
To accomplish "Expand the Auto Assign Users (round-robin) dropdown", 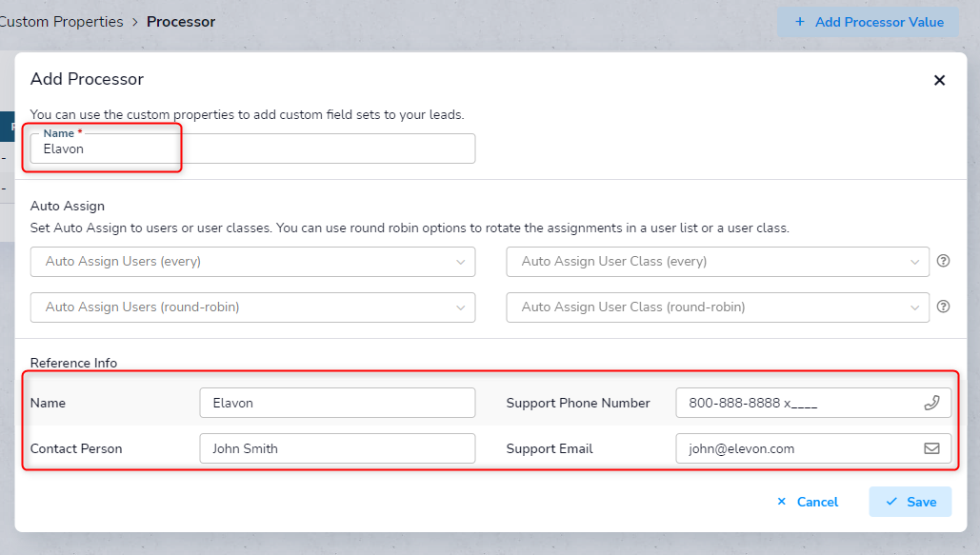I will [252, 307].
